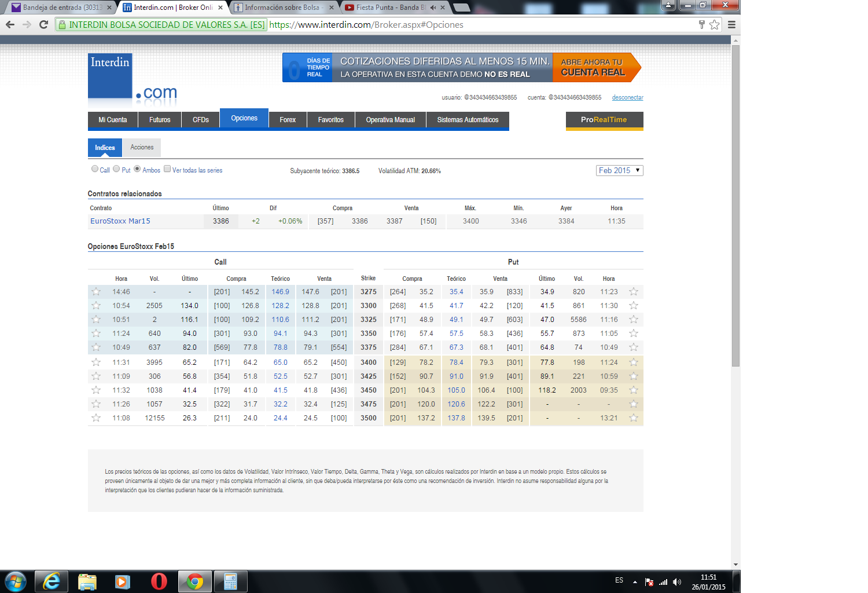This screenshot has width=868, height=593.
Task: Click the call volume value 12155
Action: [x=155, y=418]
